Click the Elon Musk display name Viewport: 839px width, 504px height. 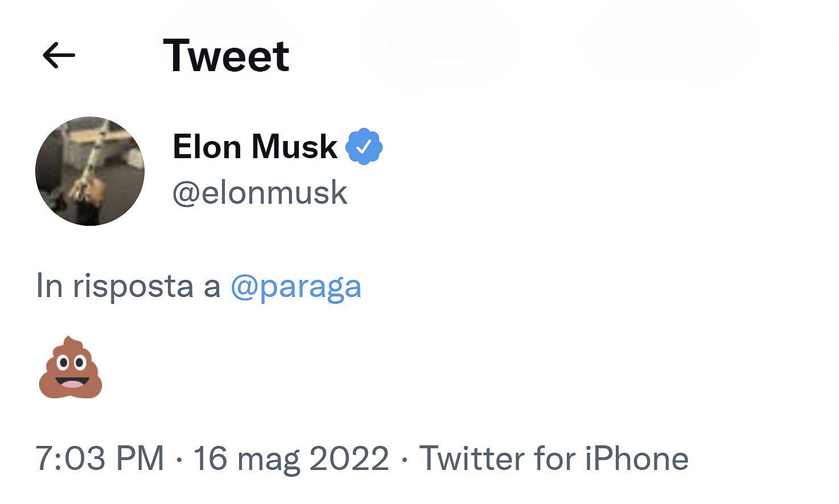(x=254, y=146)
